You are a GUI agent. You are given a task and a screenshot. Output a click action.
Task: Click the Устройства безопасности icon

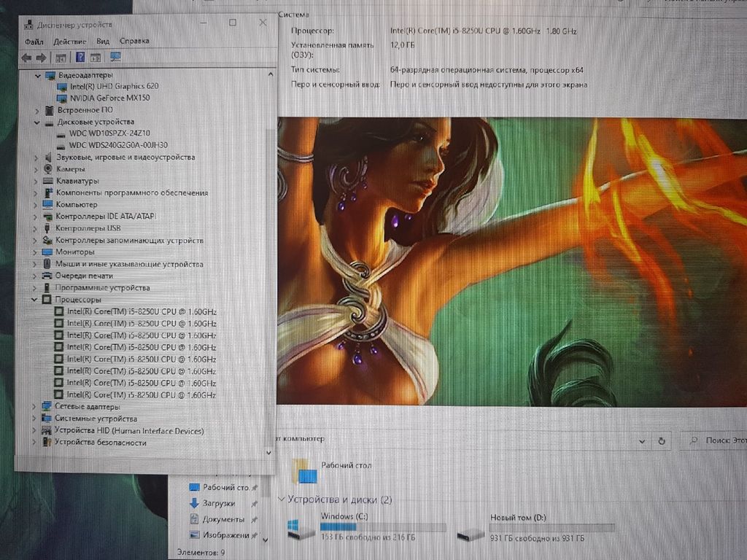pos(46,442)
